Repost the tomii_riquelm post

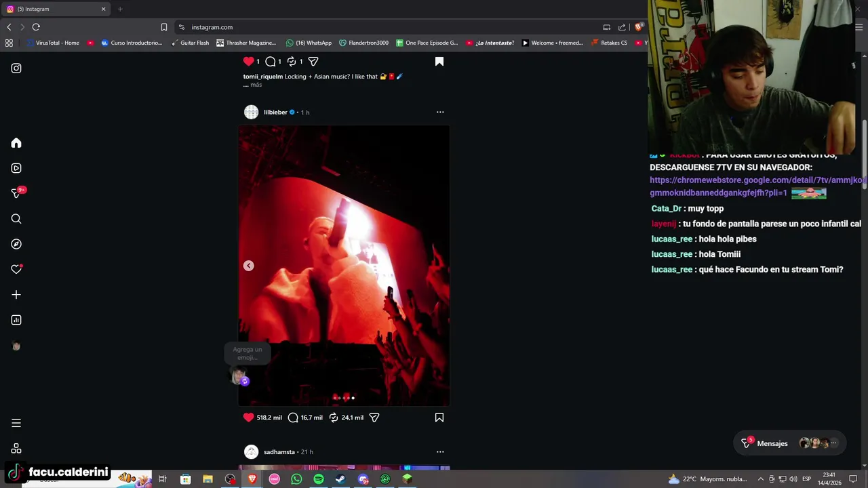pos(292,61)
